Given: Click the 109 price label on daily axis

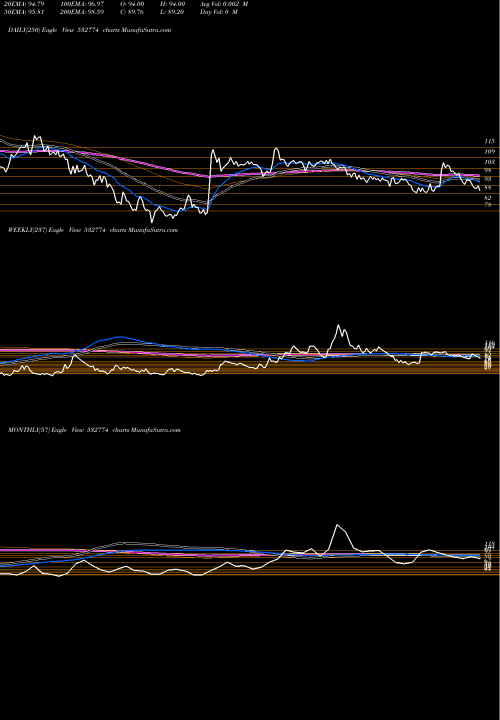Looking at the screenshot, I should point(489,152).
